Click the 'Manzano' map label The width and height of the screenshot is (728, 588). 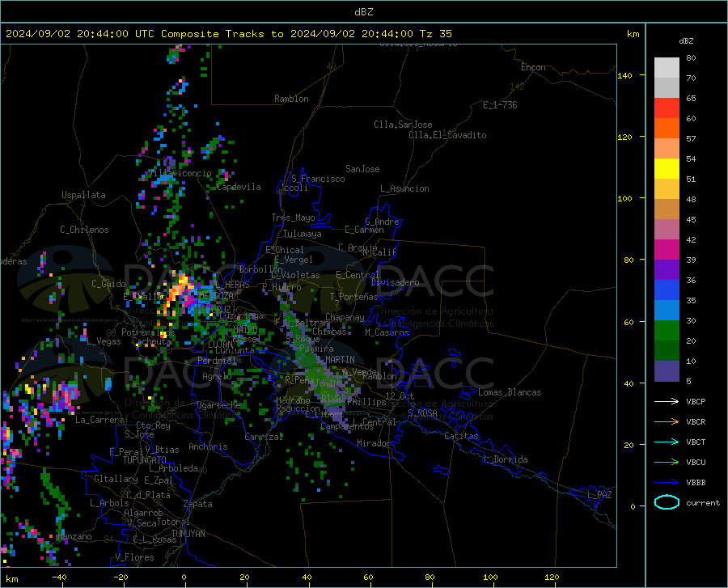tap(74, 536)
